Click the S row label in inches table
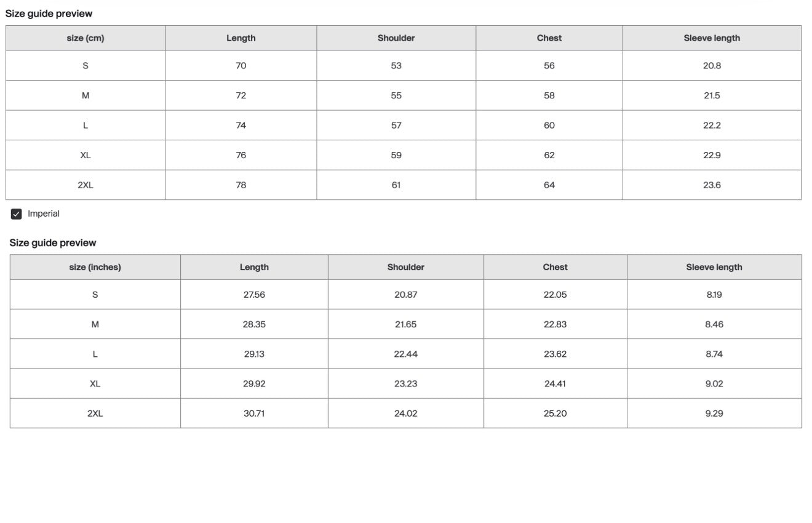 click(x=95, y=295)
